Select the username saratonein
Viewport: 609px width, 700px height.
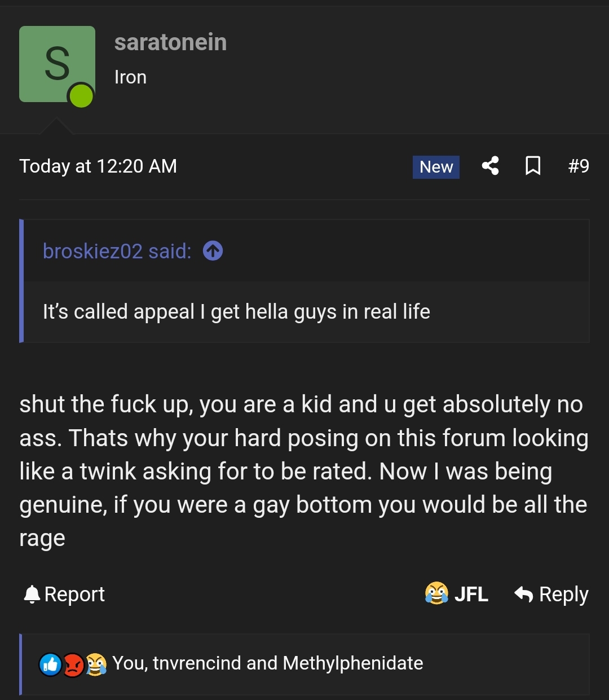coord(171,42)
